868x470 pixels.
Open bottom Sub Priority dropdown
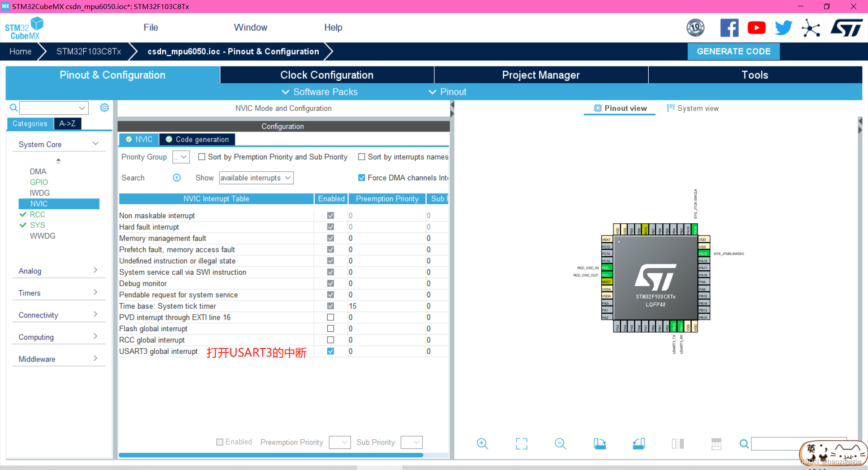[x=412, y=442]
